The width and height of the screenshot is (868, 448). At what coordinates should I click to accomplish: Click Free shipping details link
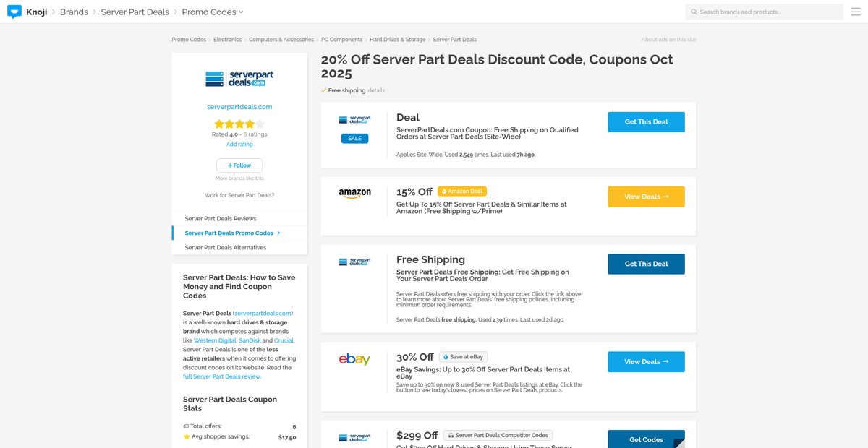click(x=376, y=91)
